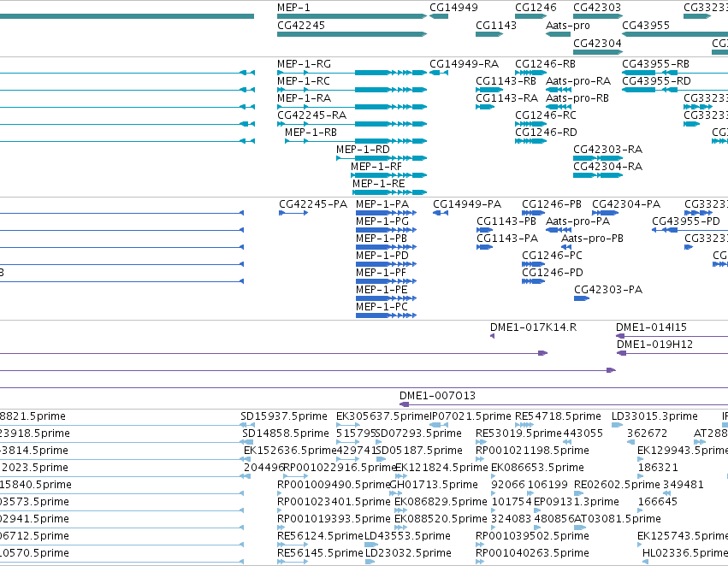This screenshot has height=566, width=728.
Task: Select transcript CG43955-RB
Action: [x=655, y=64]
